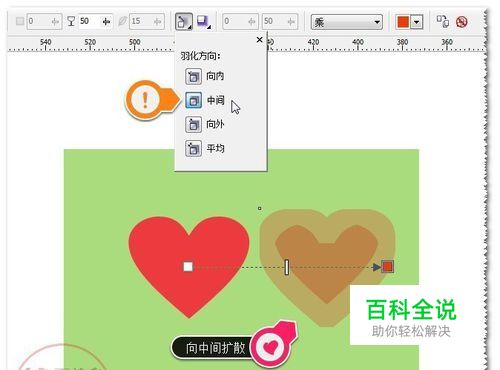The image size is (500, 370).
Task: Click the red shadow end handle
Action: pos(387,267)
